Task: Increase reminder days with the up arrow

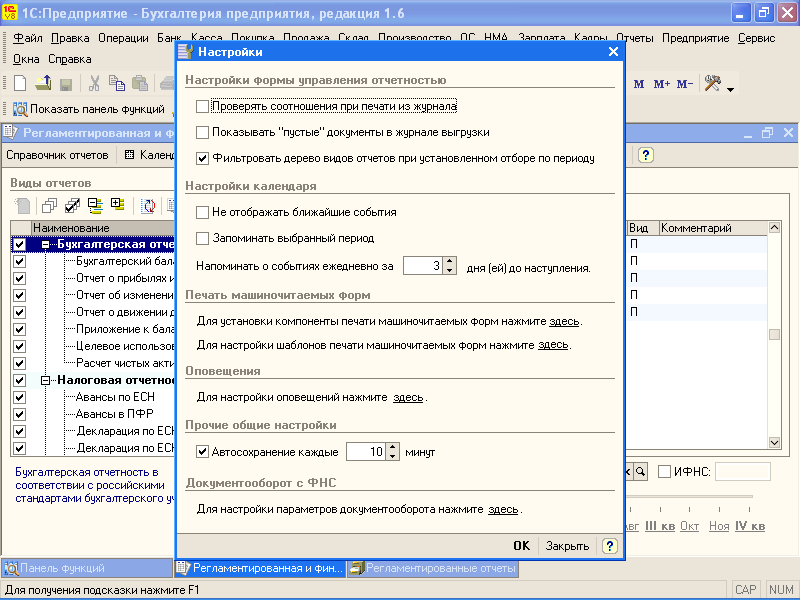Action: click(449, 261)
